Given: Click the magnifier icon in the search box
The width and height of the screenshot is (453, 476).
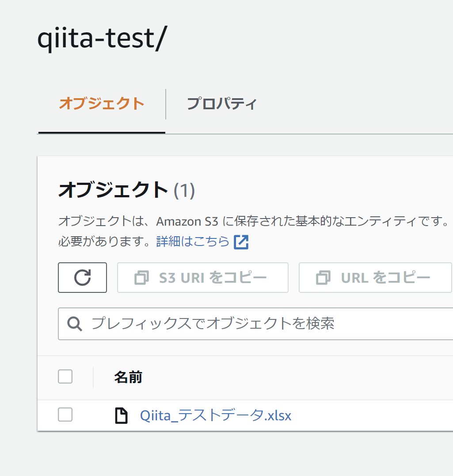Looking at the screenshot, I should 74,323.
